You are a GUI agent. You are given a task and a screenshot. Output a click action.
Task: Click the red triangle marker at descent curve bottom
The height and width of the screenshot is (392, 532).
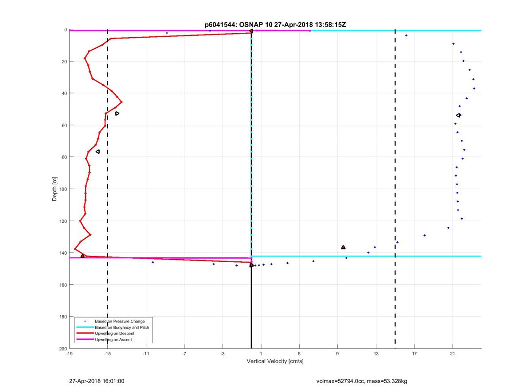[x=82, y=256]
